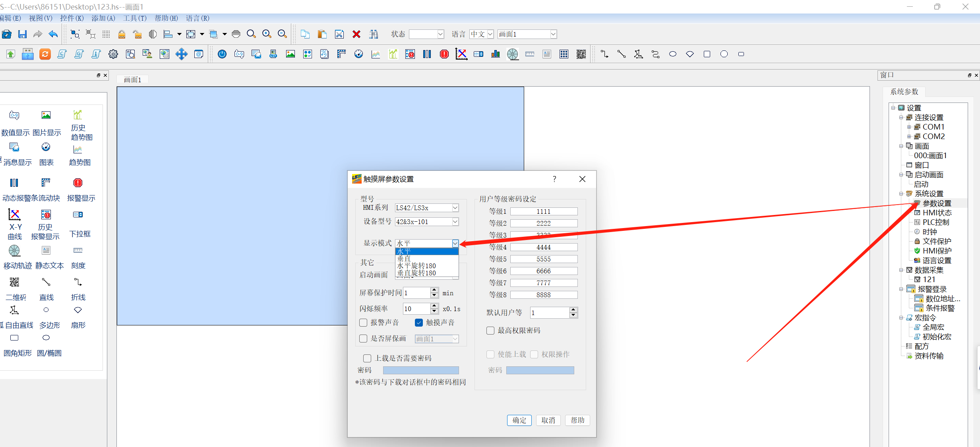This screenshot has width=980, height=447.
Task: Click the undo arrow icon
Action: 53,34
